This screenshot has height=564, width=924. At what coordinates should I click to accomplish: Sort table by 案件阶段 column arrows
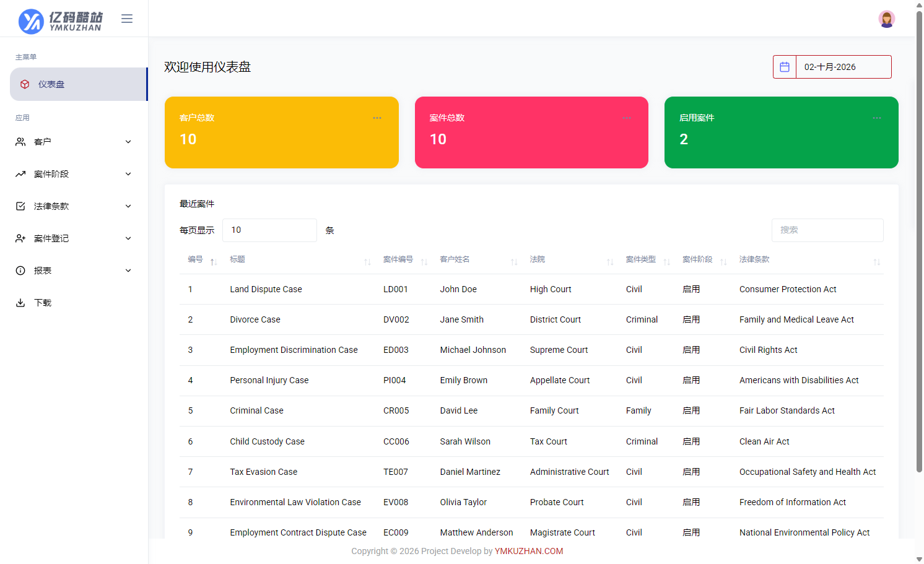coord(723,262)
